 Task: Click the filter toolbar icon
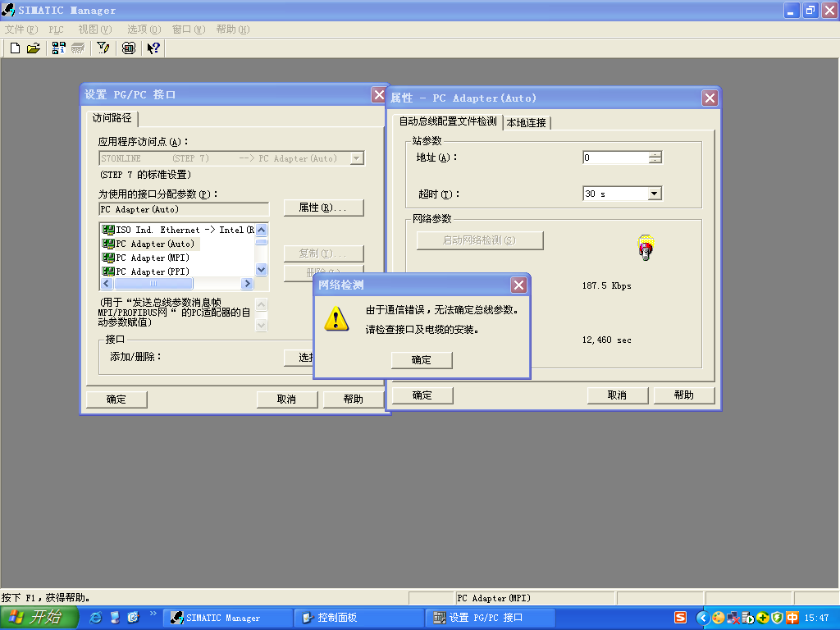pos(103,48)
